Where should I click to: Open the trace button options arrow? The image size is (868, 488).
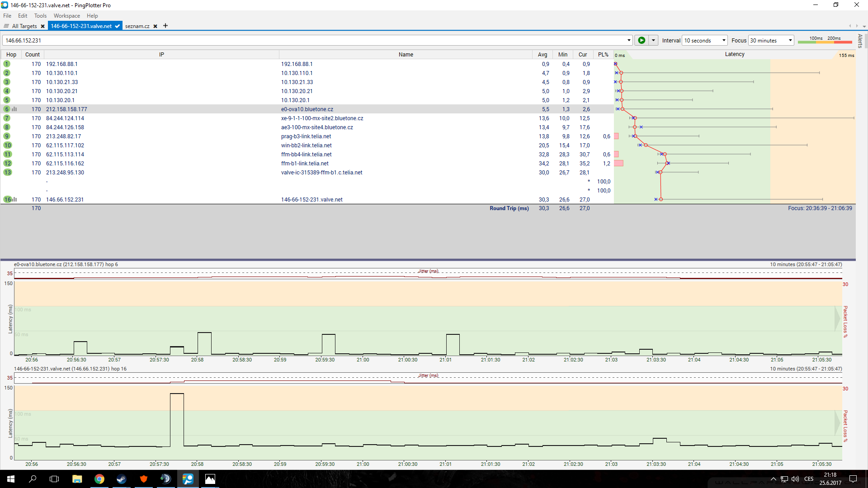coord(653,40)
